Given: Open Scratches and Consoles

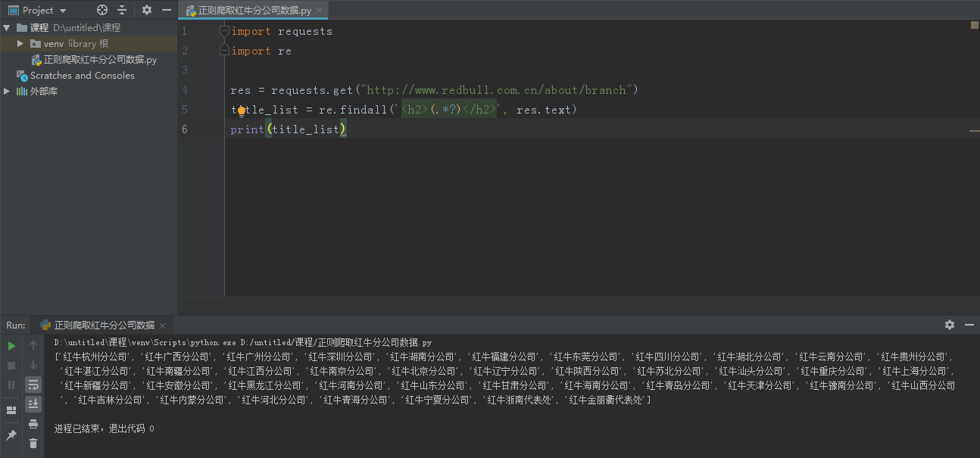Looking at the screenshot, I should pyautogui.click(x=82, y=76).
